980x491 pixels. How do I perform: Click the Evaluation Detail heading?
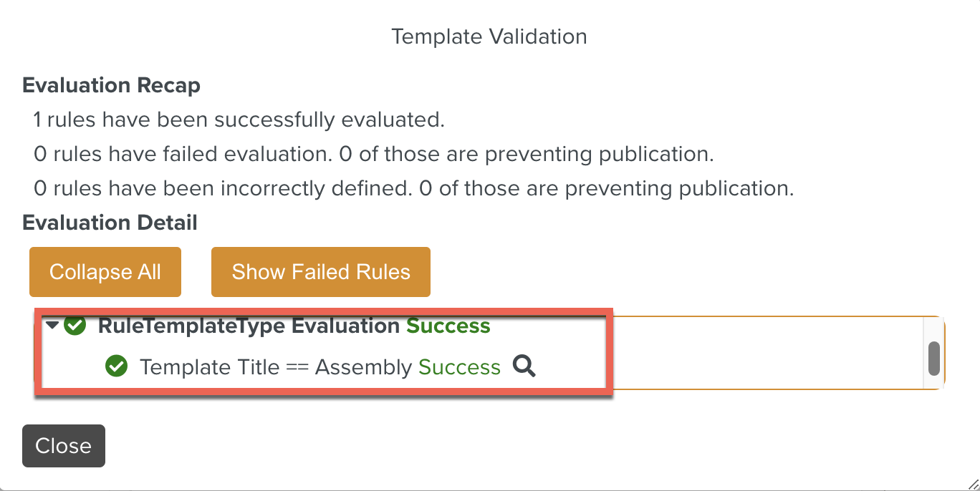click(x=110, y=223)
